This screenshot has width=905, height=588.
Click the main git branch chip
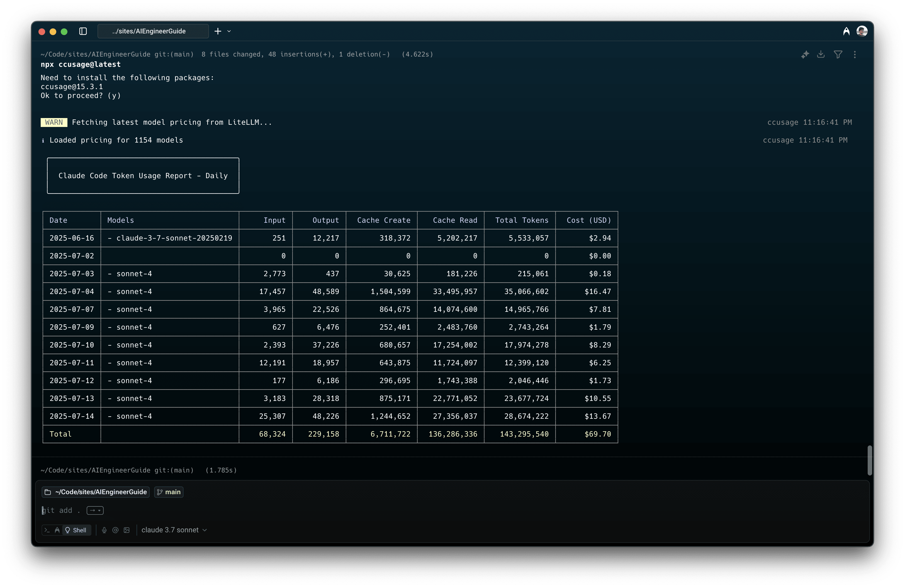click(169, 492)
